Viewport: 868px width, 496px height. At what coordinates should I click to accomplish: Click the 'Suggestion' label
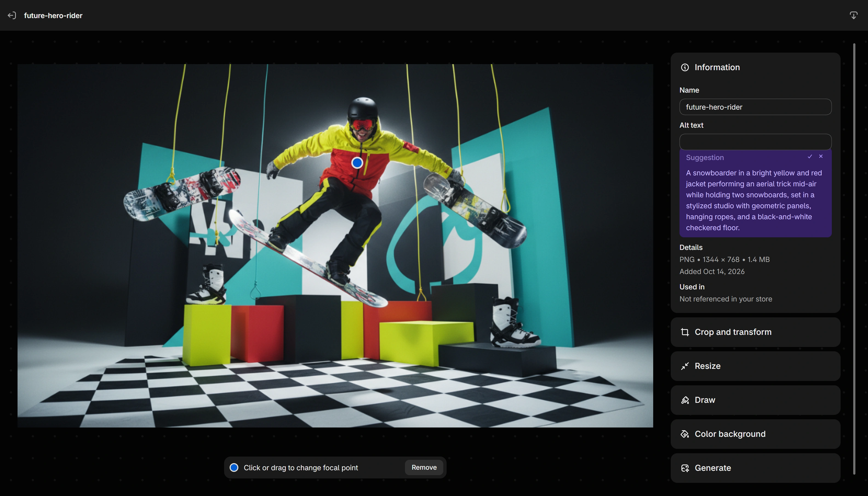pyautogui.click(x=704, y=157)
